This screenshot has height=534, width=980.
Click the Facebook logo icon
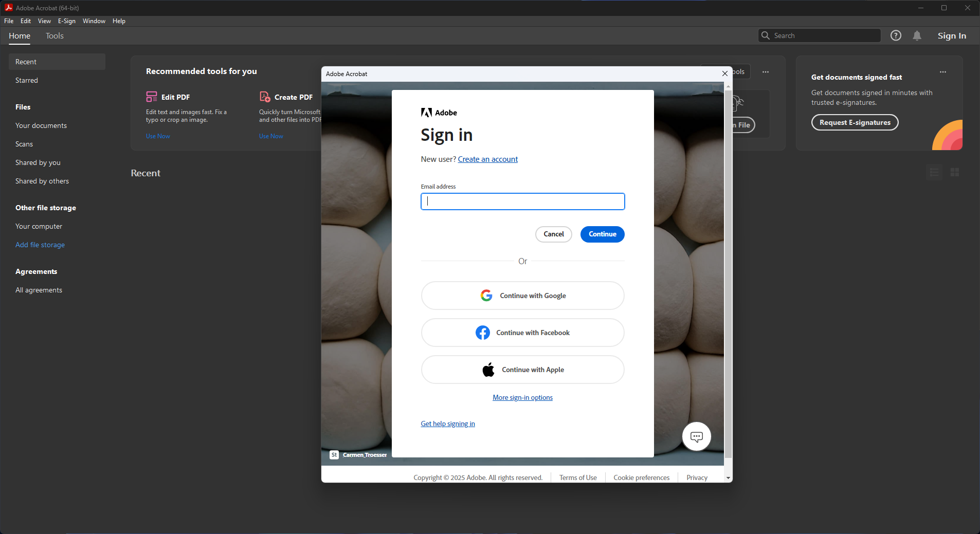(483, 333)
